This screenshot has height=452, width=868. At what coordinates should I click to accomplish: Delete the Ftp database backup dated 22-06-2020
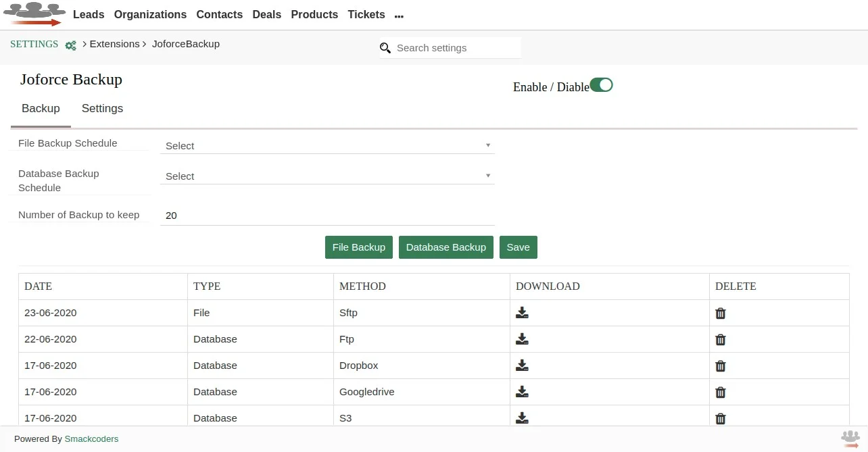[x=720, y=339]
